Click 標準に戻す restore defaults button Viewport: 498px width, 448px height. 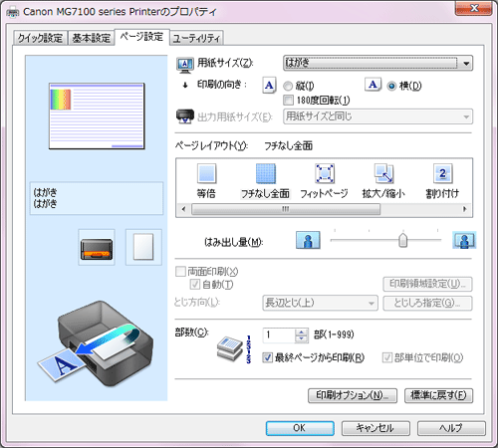coord(438,395)
